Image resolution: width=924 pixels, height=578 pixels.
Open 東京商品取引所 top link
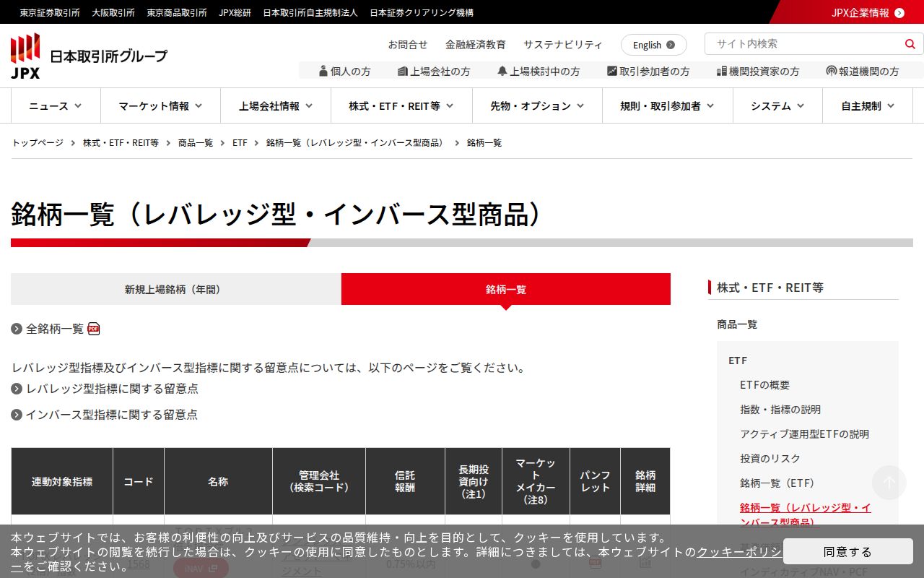point(177,12)
